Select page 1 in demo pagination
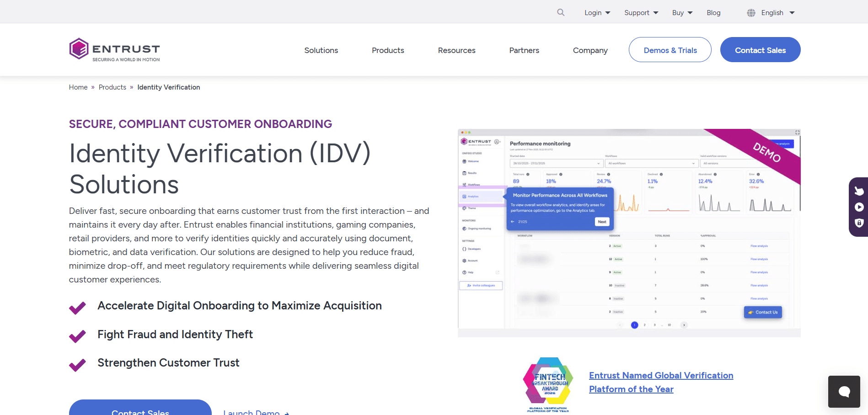Image resolution: width=868 pixels, height=415 pixels. tap(634, 325)
